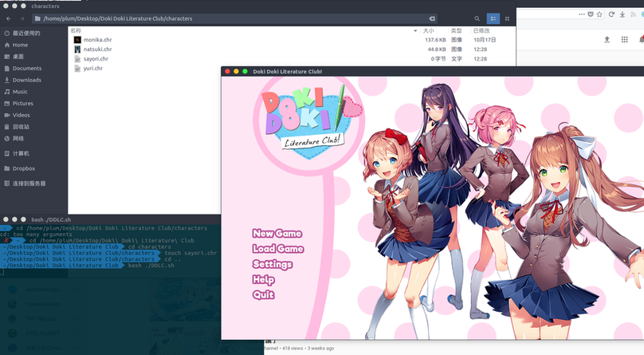Click 137.6 KB size cell

point(435,40)
